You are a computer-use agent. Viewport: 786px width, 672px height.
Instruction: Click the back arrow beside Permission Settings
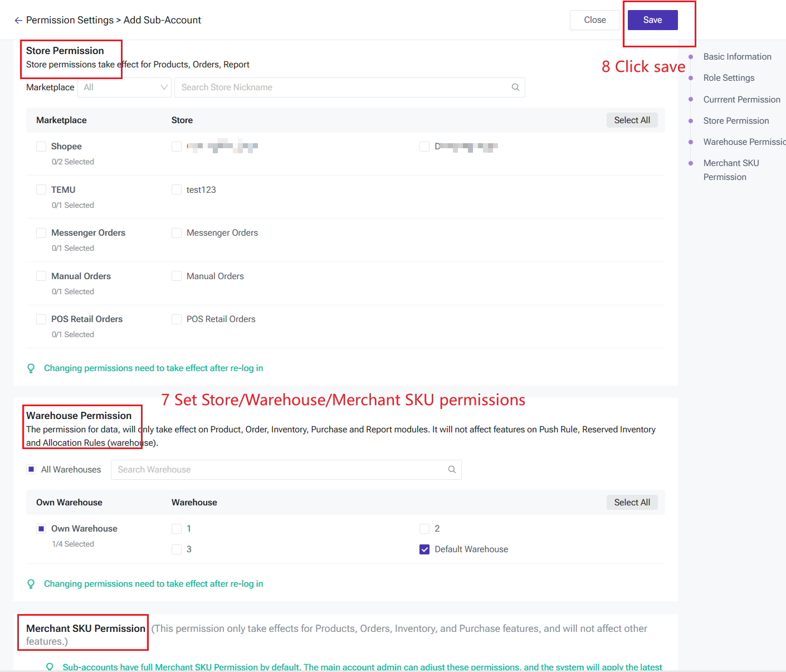[x=18, y=21]
